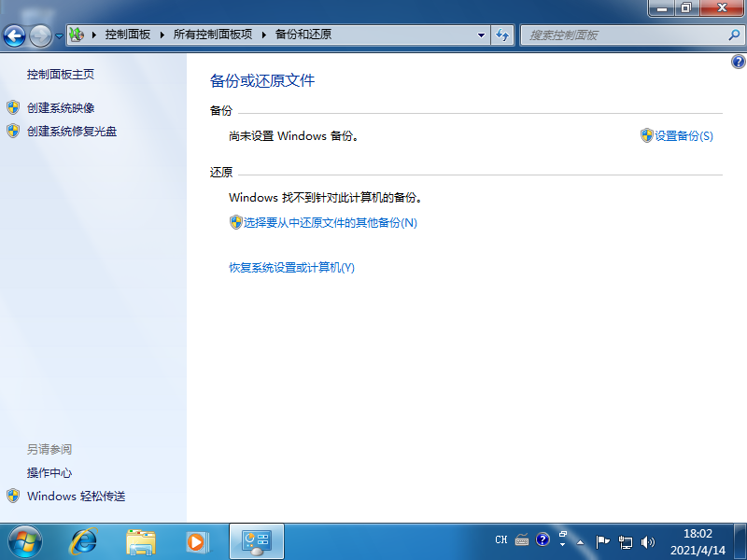Open the address bar history dropdown
Screen dimensions: 747x560
[x=481, y=35]
